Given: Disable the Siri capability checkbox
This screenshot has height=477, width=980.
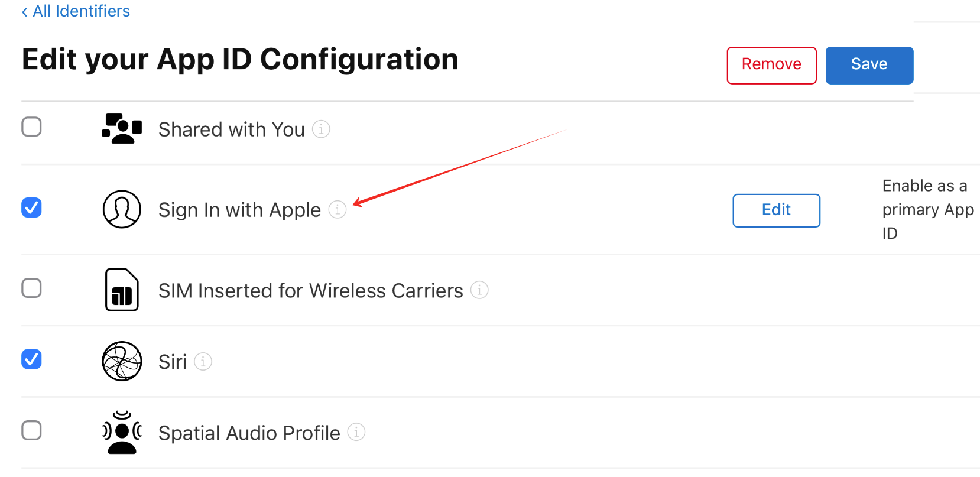Looking at the screenshot, I should (31, 359).
